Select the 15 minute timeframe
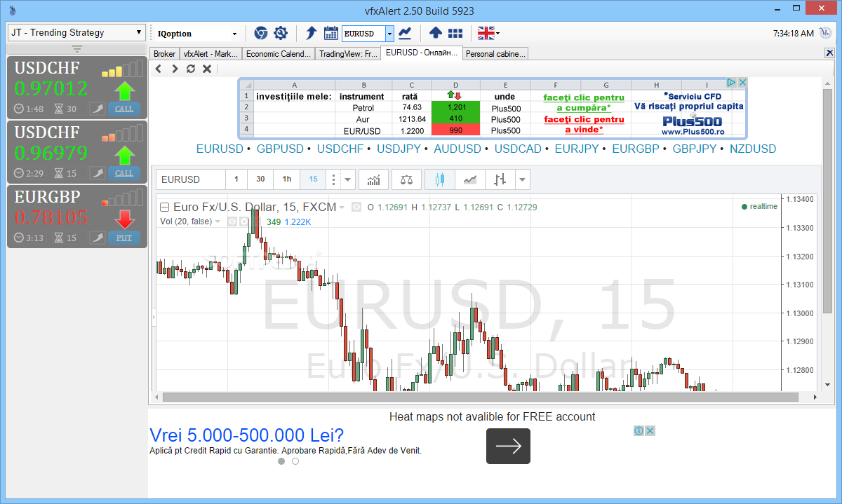The image size is (842, 504). [313, 179]
